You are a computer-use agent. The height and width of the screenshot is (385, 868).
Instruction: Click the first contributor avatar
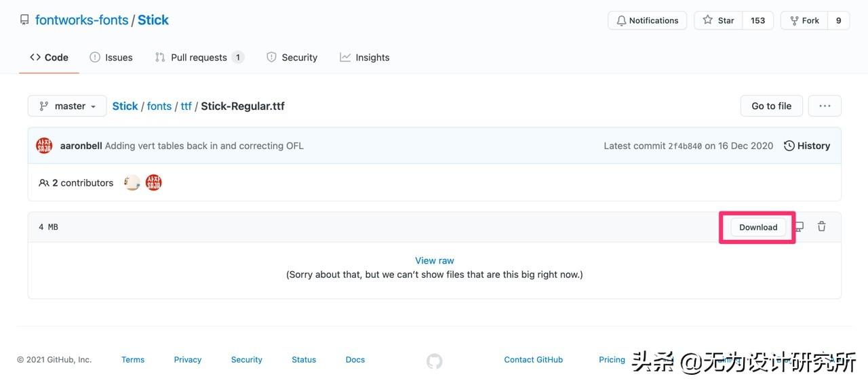[132, 183]
